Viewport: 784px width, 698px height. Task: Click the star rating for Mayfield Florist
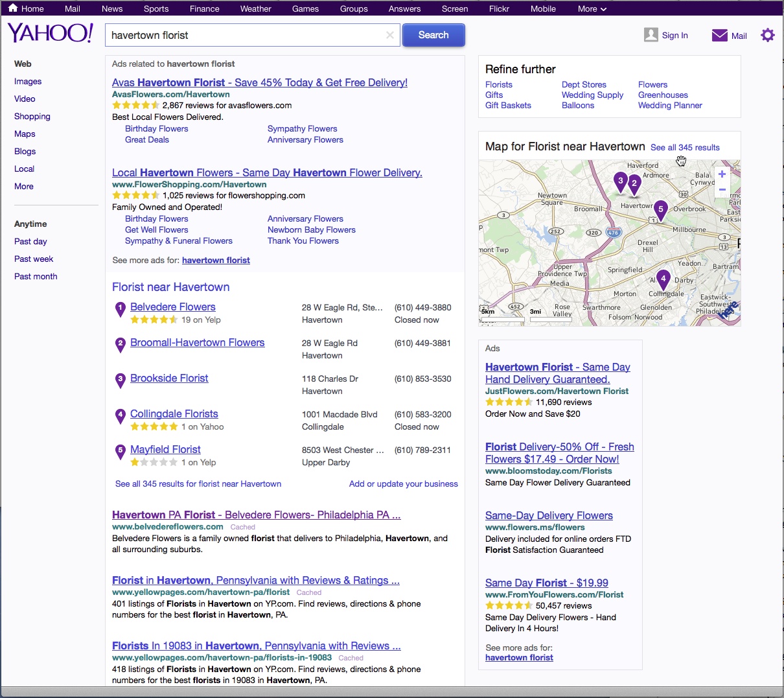point(154,462)
